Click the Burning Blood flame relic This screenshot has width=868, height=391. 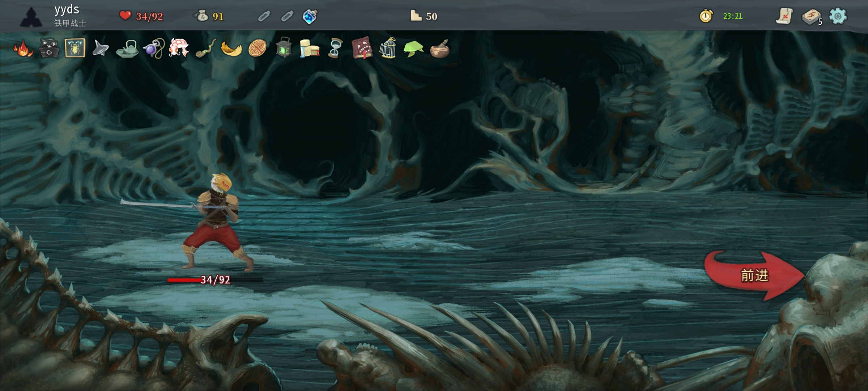[23, 49]
